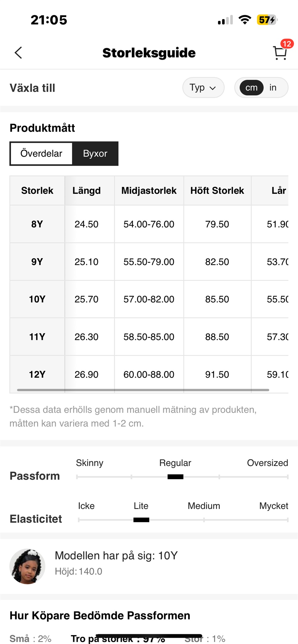Click the Midjastorlek column header
This screenshot has width=298, height=644.
point(149,190)
